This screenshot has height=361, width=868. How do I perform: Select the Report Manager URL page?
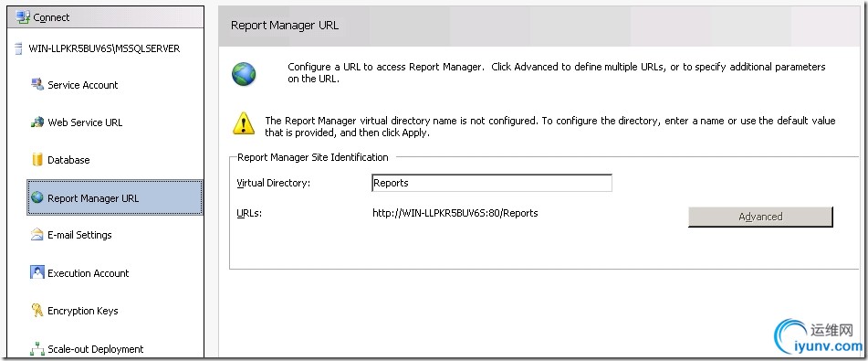pos(115,197)
